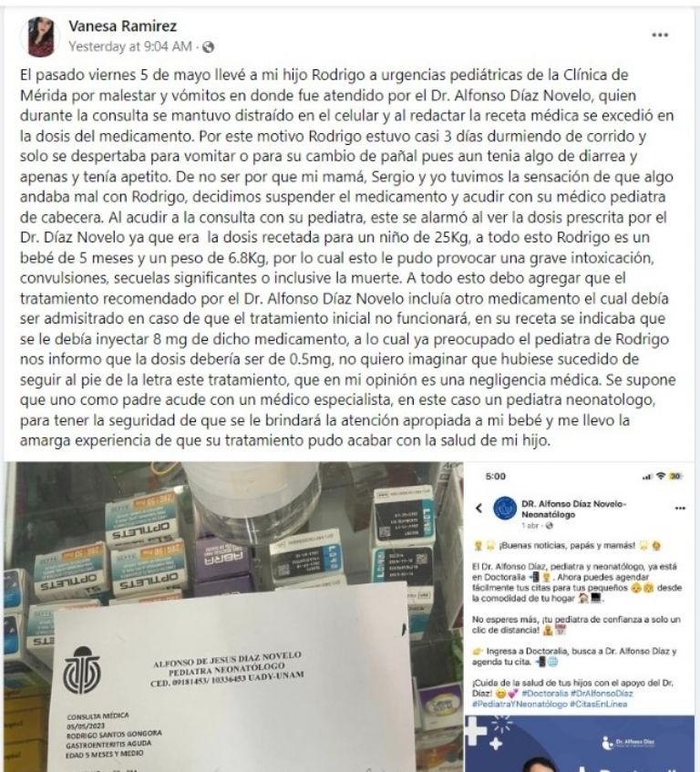700x772 pixels.
Task: Click the public globe icon beside timestamp
Action: (209, 46)
